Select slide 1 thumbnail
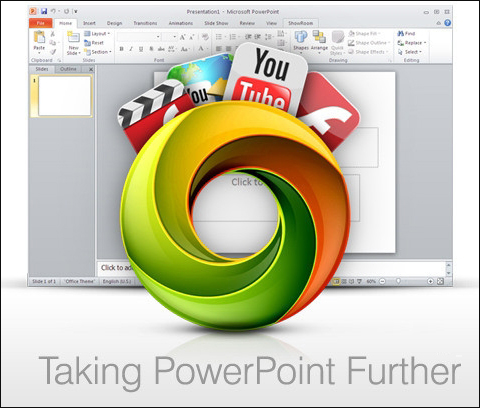 coord(65,96)
